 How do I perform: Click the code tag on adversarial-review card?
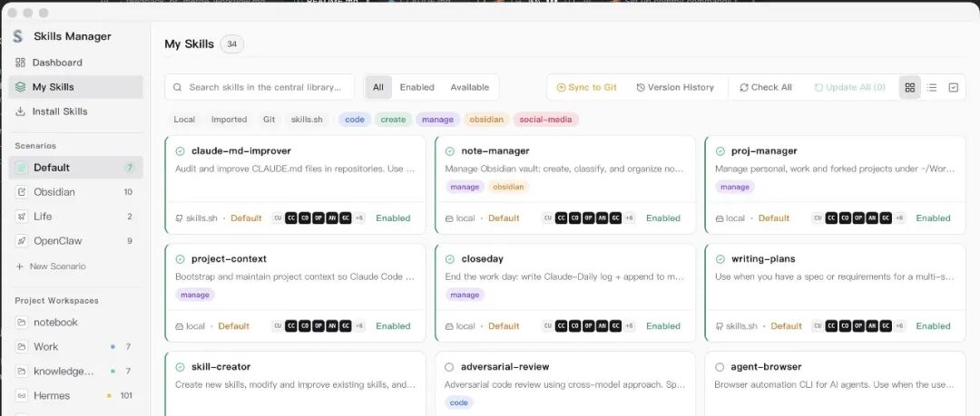point(459,403)
